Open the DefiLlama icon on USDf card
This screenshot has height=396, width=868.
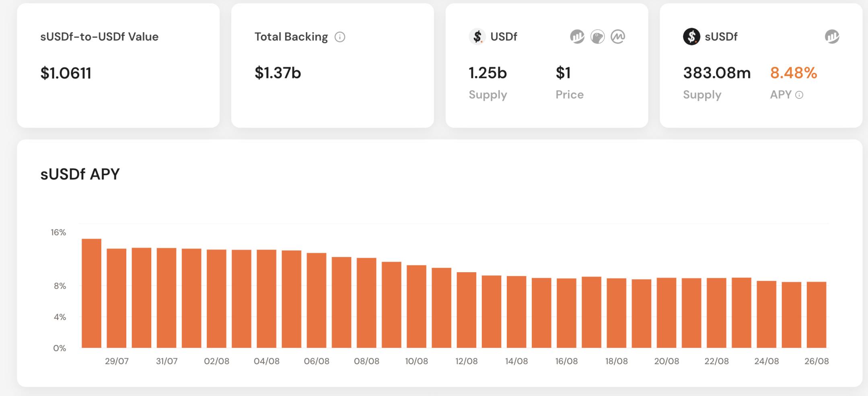tap(577, 37)
